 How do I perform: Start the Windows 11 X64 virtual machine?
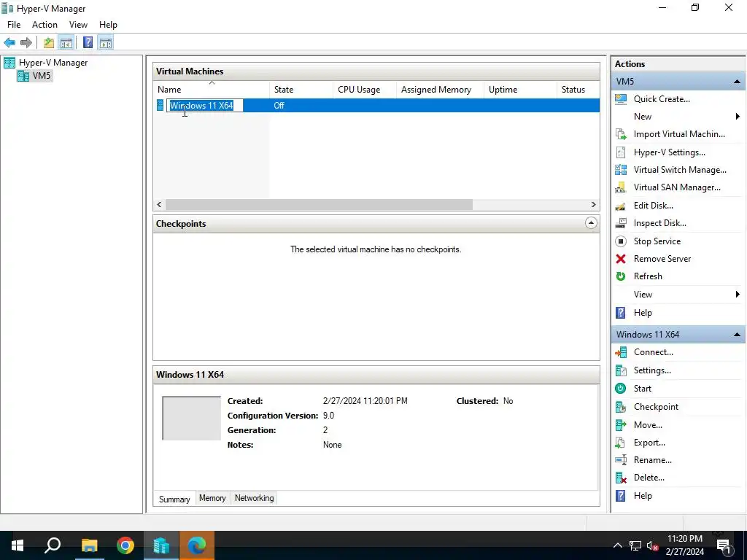tap(642, 389)
